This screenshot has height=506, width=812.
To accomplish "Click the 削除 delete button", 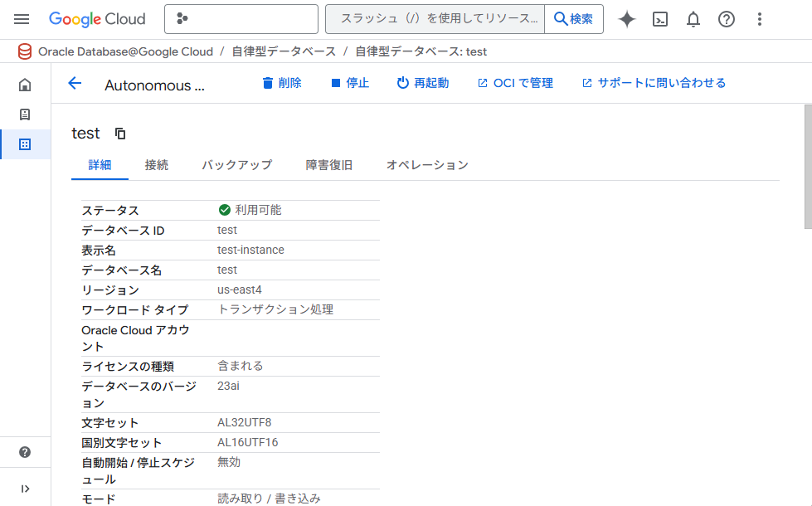I will tap(282, 83).
